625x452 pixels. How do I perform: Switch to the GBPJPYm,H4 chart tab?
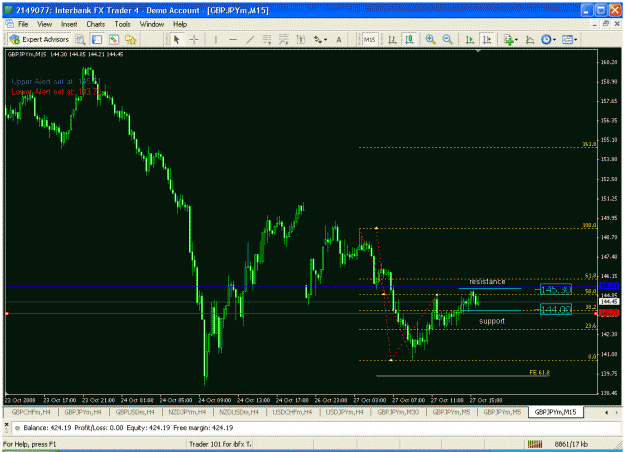pos(83,412)
